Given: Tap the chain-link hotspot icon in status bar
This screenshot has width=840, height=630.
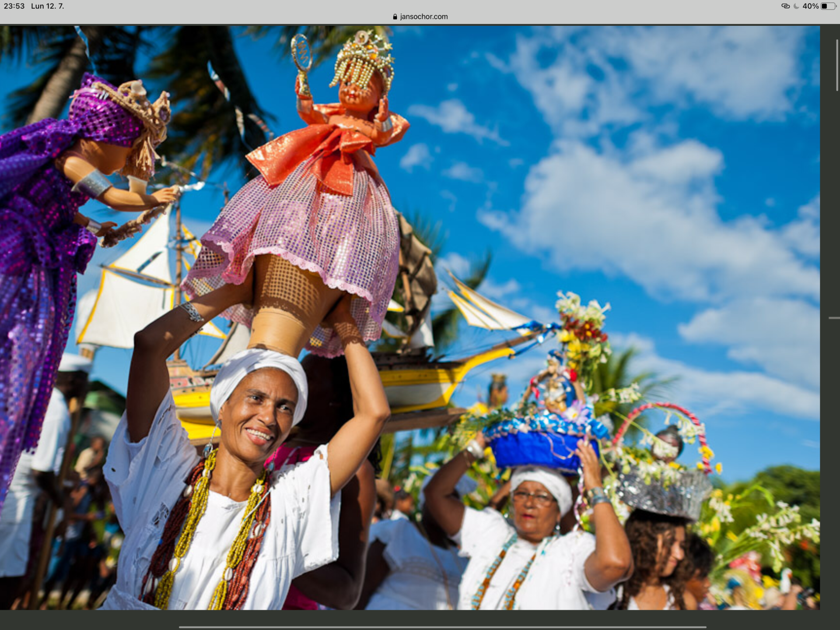Looking at the screenshot, I should point(785,6).
